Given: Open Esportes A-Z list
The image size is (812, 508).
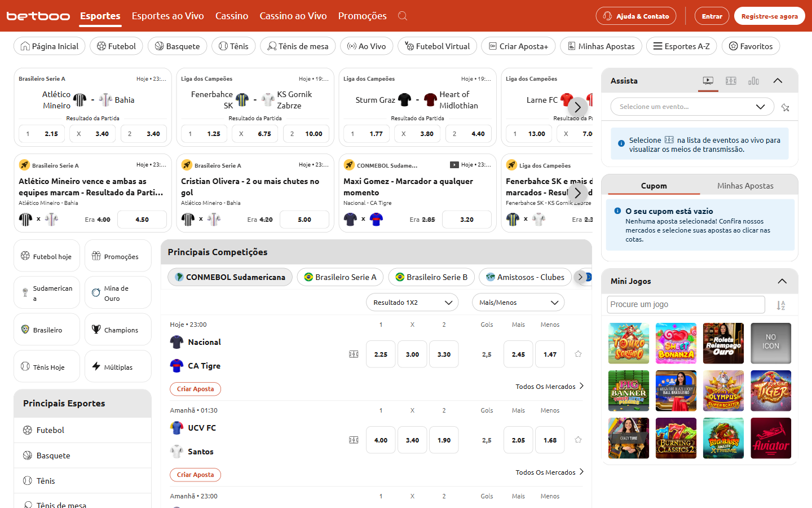Looking at the screenshot, I should [x=681, y=46].
